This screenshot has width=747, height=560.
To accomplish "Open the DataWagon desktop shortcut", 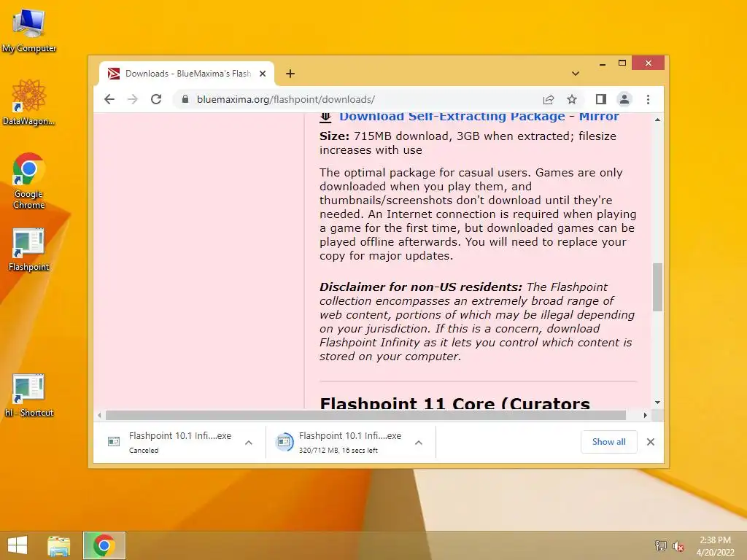I will tap(28, 102).
